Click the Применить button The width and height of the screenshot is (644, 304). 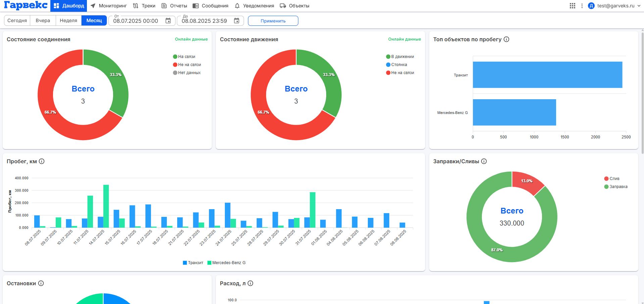pyautogui.click(x=273, y=21)
